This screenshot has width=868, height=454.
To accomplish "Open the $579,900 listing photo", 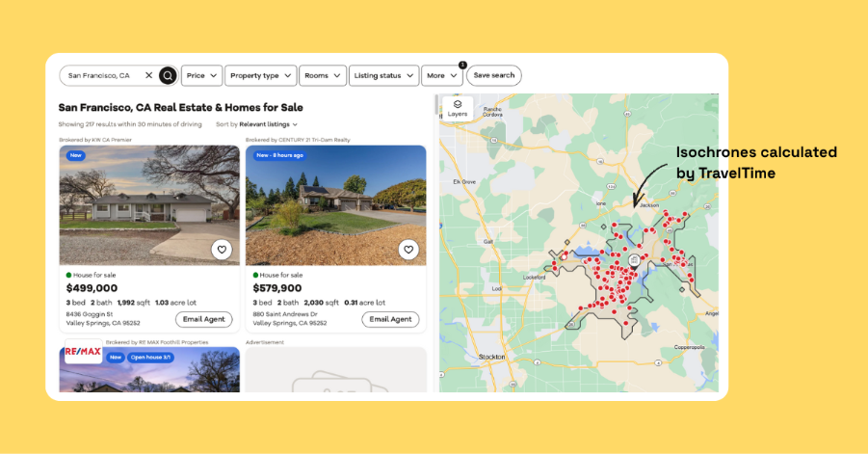I will [x=336, y=205].
